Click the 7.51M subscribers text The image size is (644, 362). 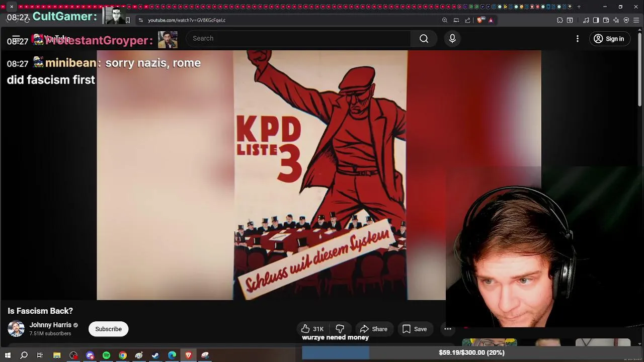pos(50,333)
